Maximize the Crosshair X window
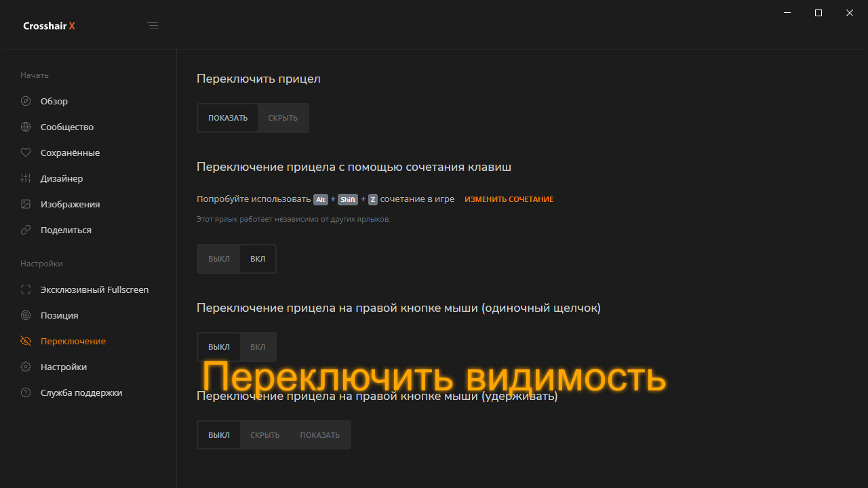This screenshot has height=488, width=868. tap(818, 13)
